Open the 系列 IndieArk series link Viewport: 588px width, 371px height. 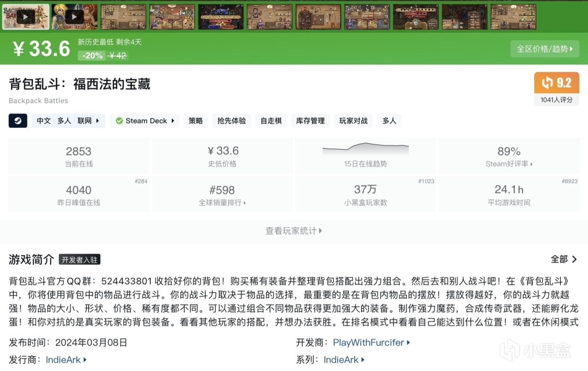tap(344, 360)
